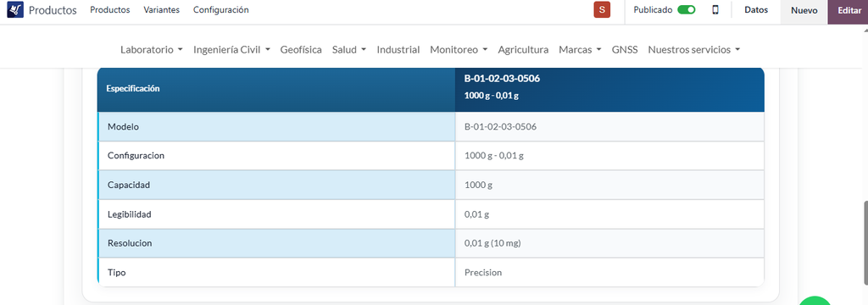Click the Publicado label text
The width and height of the screenshot is (868, 305).
[x=654, y=10]
